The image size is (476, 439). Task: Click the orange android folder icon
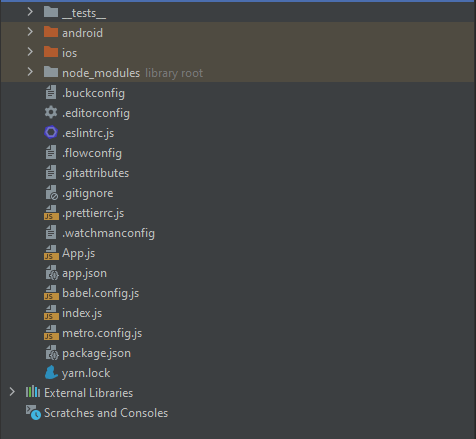[x=51, y=32]
